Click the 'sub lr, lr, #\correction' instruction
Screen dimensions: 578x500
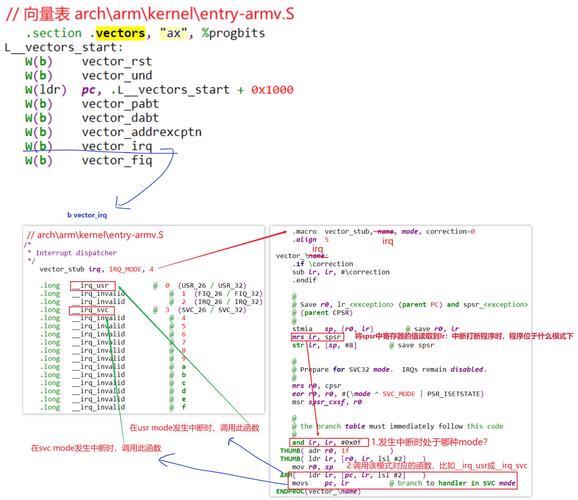tap(341, 272)
